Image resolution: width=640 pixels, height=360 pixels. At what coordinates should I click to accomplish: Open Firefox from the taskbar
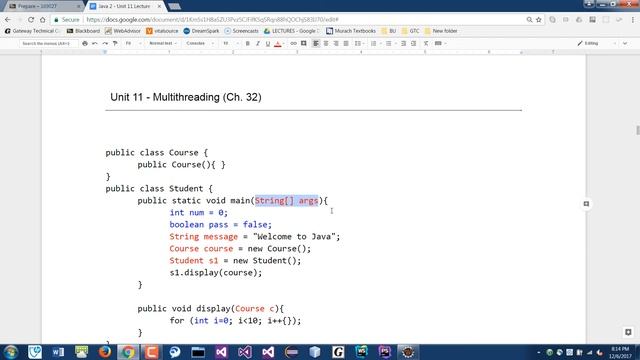[104, 352]
